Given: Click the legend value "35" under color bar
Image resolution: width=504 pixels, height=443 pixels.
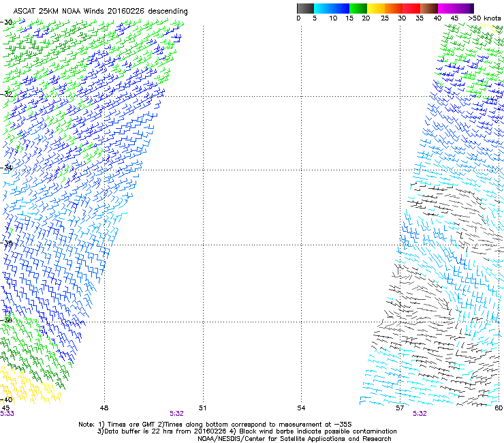Looking at the screenshot, I should click(420, 18).
